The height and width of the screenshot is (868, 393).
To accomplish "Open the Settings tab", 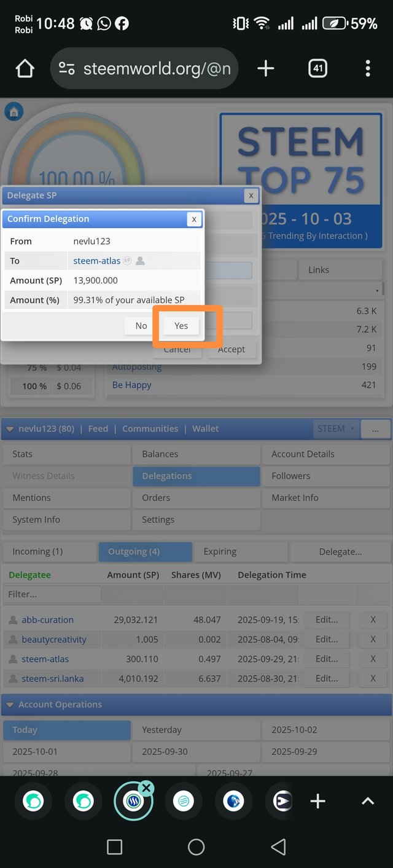I will [196, 519].
